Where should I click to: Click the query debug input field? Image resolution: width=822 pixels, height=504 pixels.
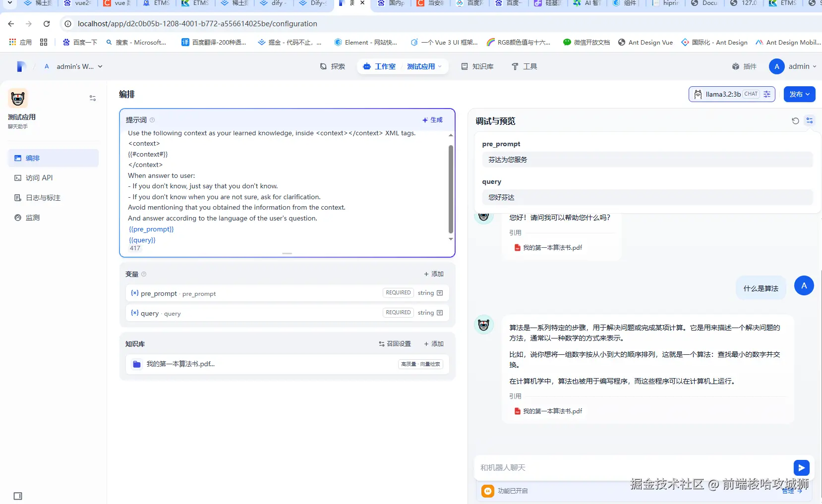pyautogui.click(x=647, y=197)
